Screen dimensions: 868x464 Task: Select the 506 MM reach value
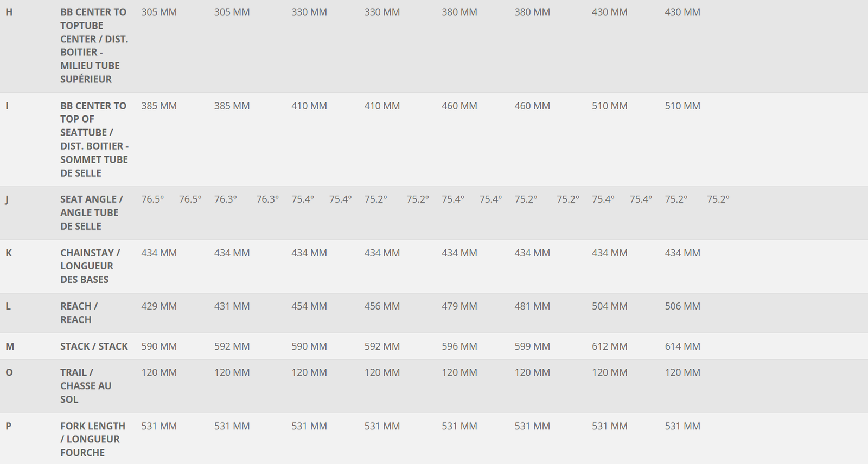point(682,306)
